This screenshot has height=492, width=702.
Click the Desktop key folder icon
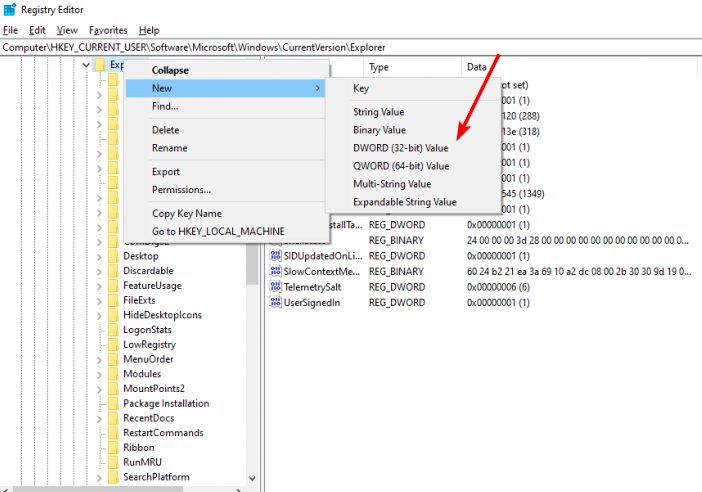(113, 256)
